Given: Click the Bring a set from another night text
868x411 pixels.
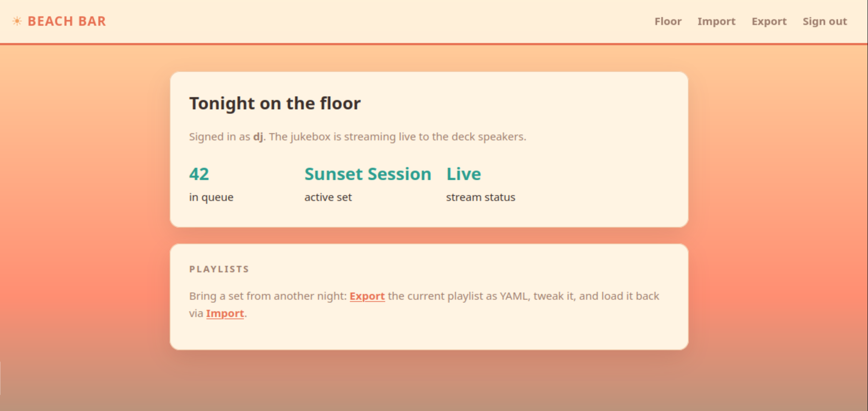Looking at the screenshot, I should pos(268,296).
